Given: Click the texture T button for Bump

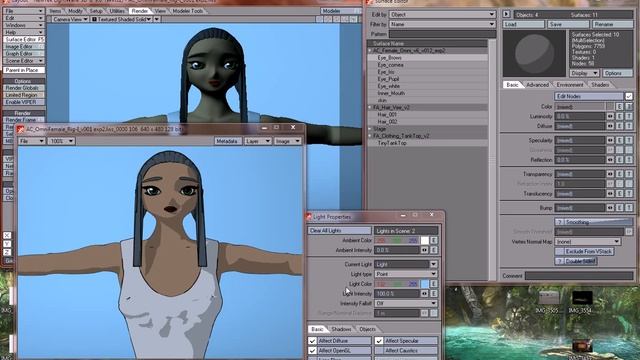Looking at the screenshot, I should 629,208.
